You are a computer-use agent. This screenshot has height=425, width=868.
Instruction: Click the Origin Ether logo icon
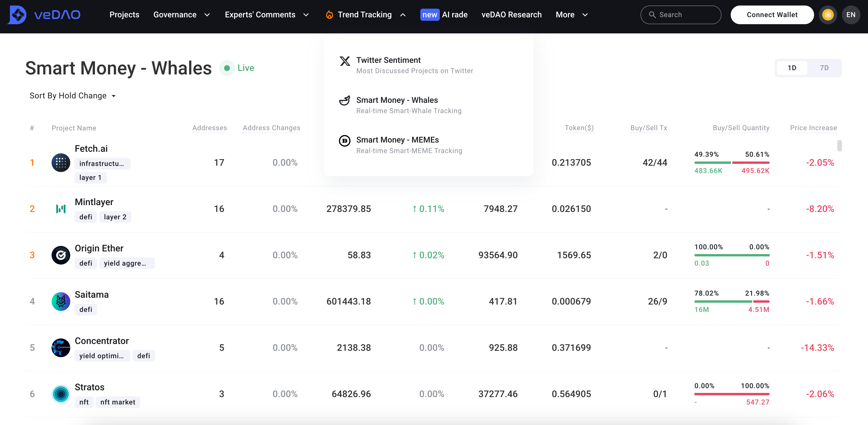click(61, 255)
